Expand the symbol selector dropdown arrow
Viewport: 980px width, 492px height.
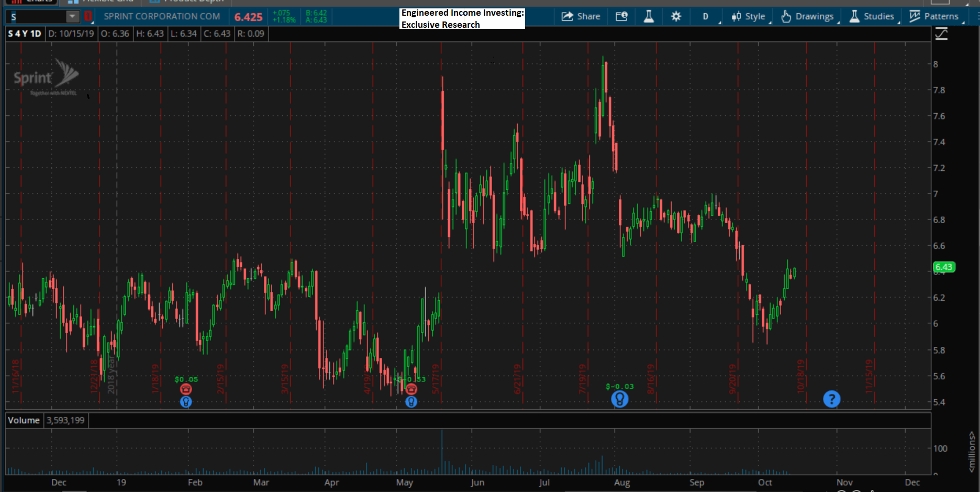tap(72, 17)
